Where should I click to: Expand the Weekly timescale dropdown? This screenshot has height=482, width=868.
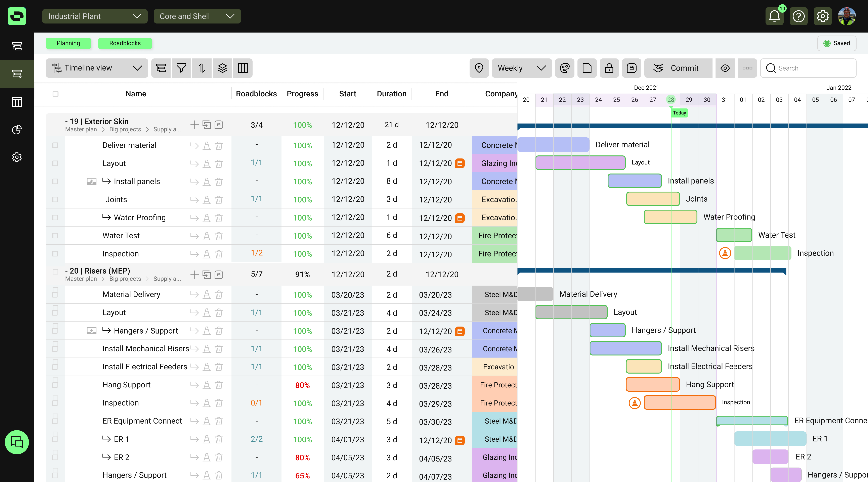(x=521, y=68)
